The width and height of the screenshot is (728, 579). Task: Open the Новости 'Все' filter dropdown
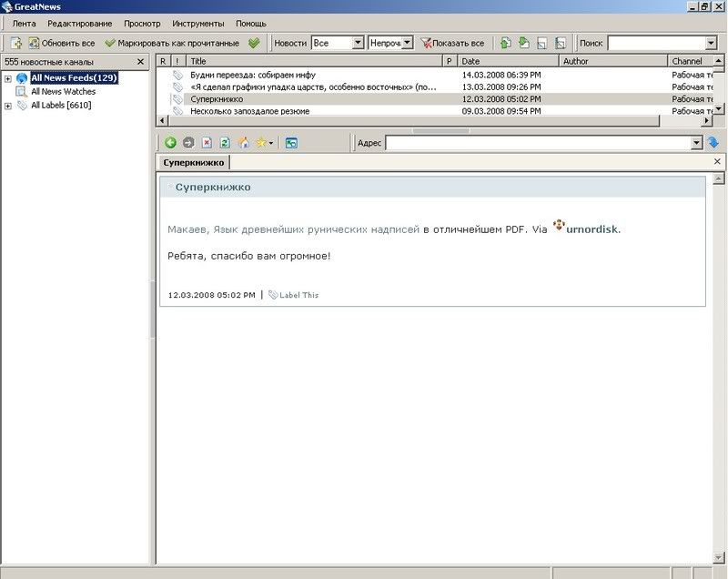pos(358,43)
